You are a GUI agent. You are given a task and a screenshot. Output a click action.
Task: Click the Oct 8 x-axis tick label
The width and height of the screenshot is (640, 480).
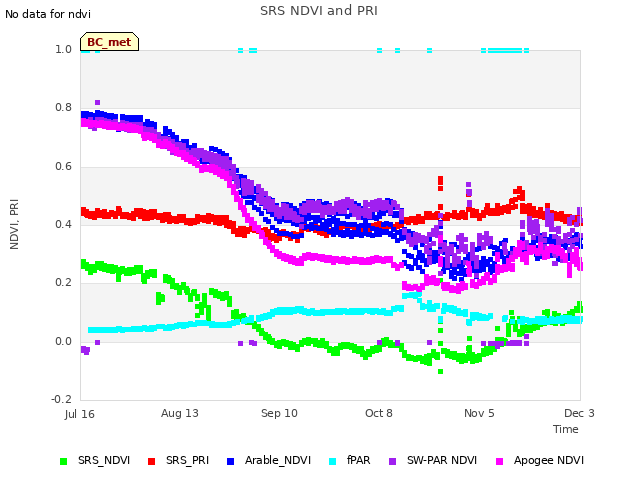(379, 413)
